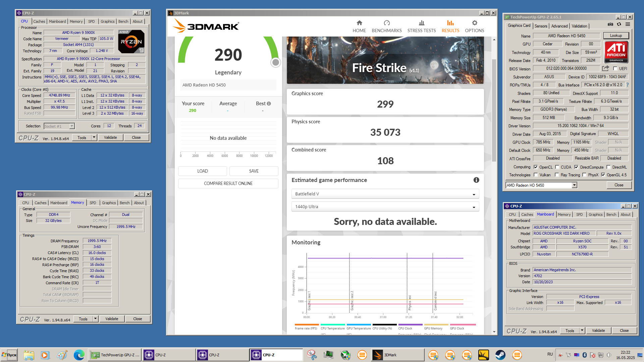Click the Close button in GPU-Z
Image resolution: width=644 pixels, height=362 pixels.
(619, 185)
